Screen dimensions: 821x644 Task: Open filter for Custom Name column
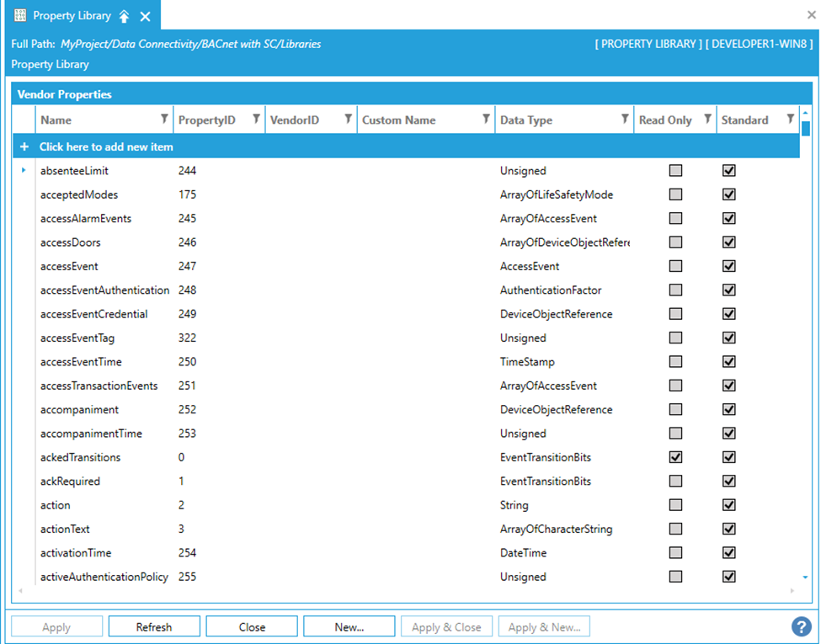(x=486, y=120)
